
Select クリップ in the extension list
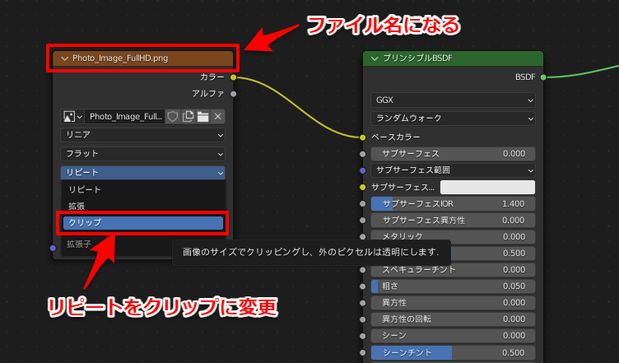click(143, 223)
